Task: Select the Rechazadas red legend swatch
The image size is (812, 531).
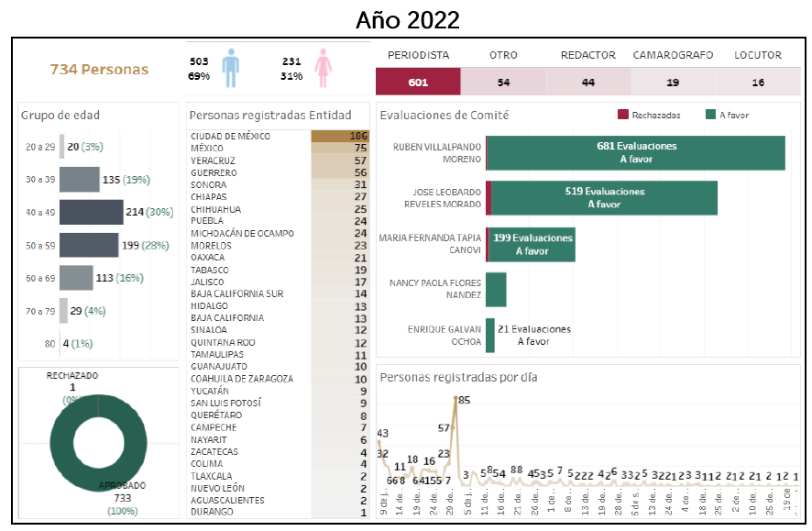Action: click(x=623, y=116)
